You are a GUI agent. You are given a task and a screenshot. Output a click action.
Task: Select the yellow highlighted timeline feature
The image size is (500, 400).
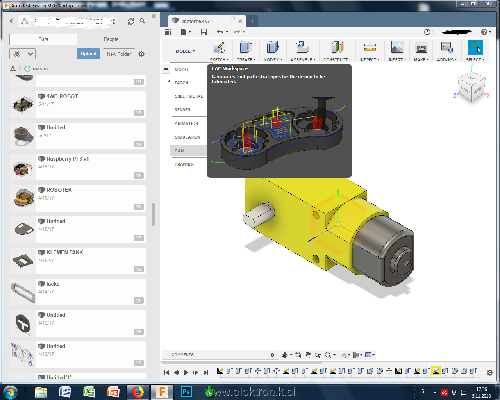click(435, 371)
